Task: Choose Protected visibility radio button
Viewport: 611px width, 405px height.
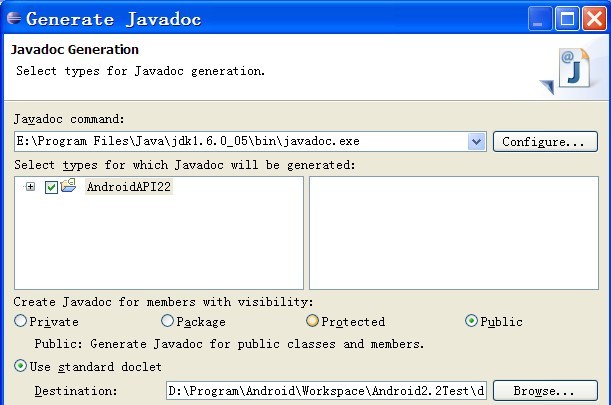Action: tap(312, 321)
